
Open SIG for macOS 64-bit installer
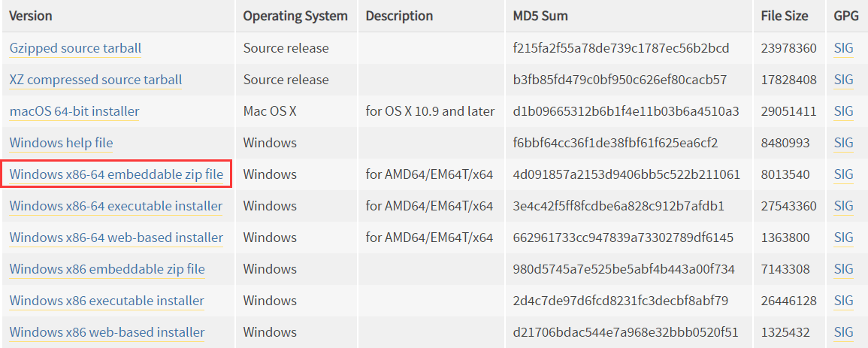click(843, 111)
